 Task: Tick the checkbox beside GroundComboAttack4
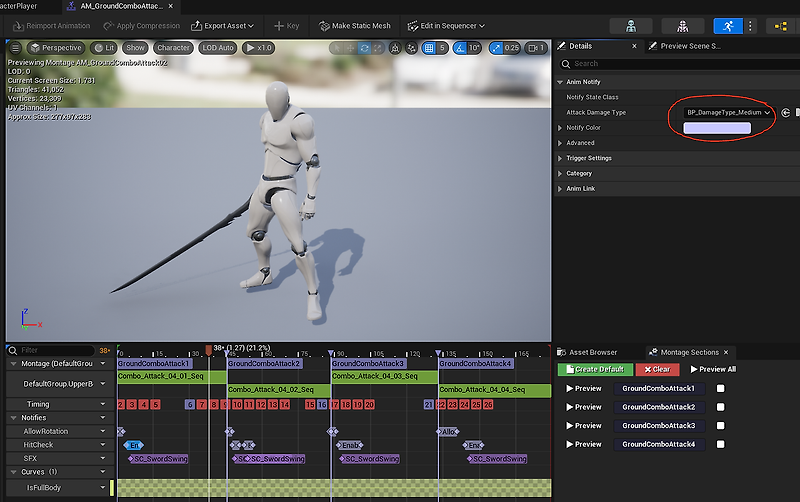[720, 444]
